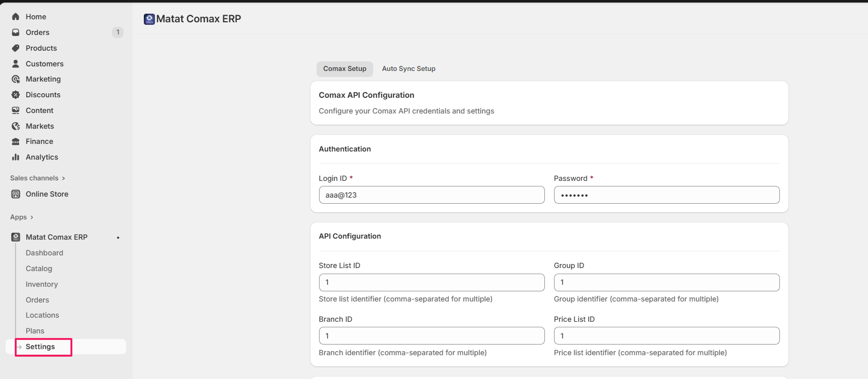Click the Analytics bar chart icon
This screenshot has height=379, width=868.
click(16, 157)
